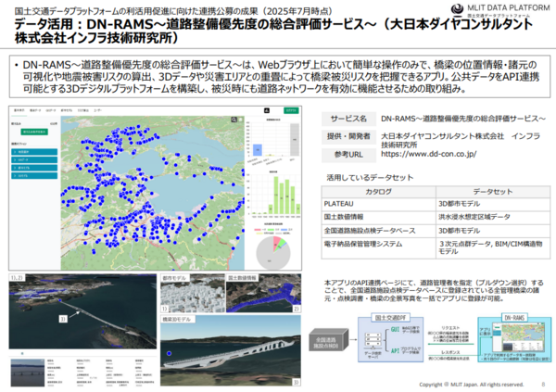This screenshot has height=392, width=556.
Task: Click the green swatch in the pie chart legend
Action: point(271,230)
